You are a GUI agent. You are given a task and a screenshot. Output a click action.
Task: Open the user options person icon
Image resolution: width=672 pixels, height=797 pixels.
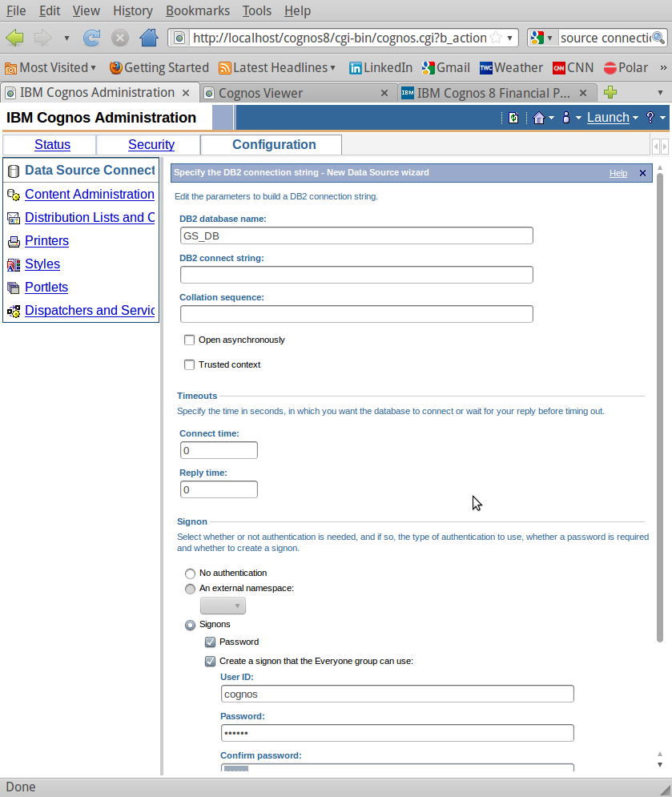click(x=565, y=118)
